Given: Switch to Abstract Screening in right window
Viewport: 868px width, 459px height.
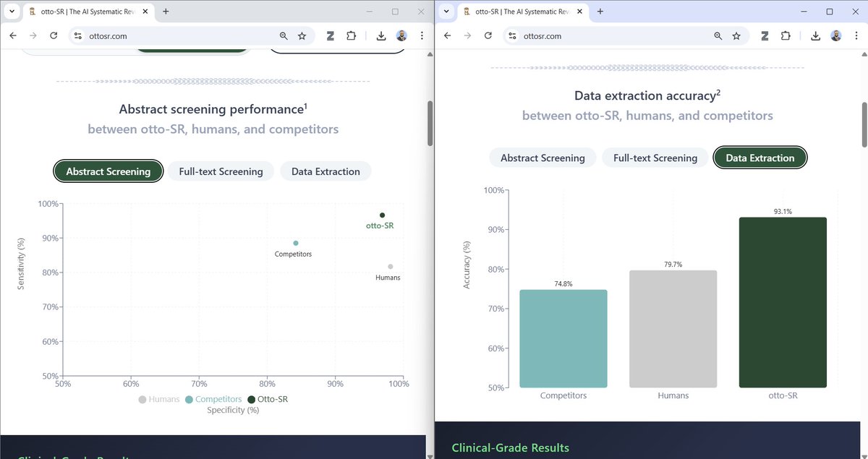Looking at the screenshot, I should coord(542,158).
